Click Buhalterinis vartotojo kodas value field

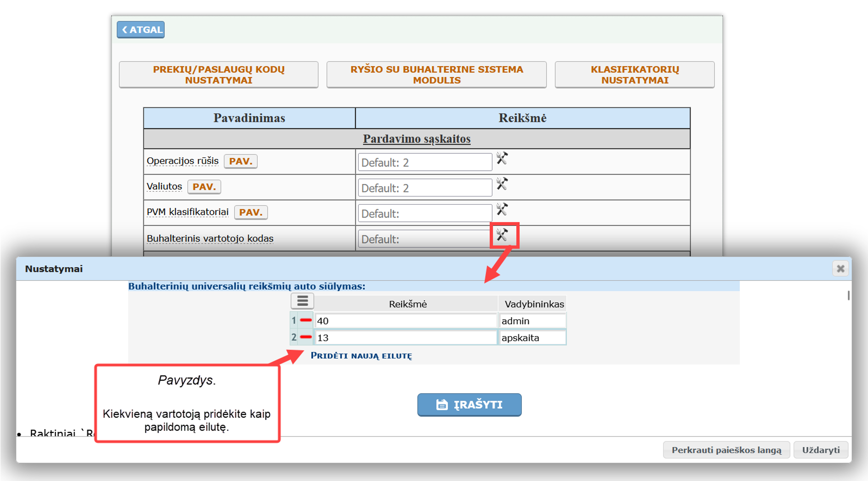[425, 239]
